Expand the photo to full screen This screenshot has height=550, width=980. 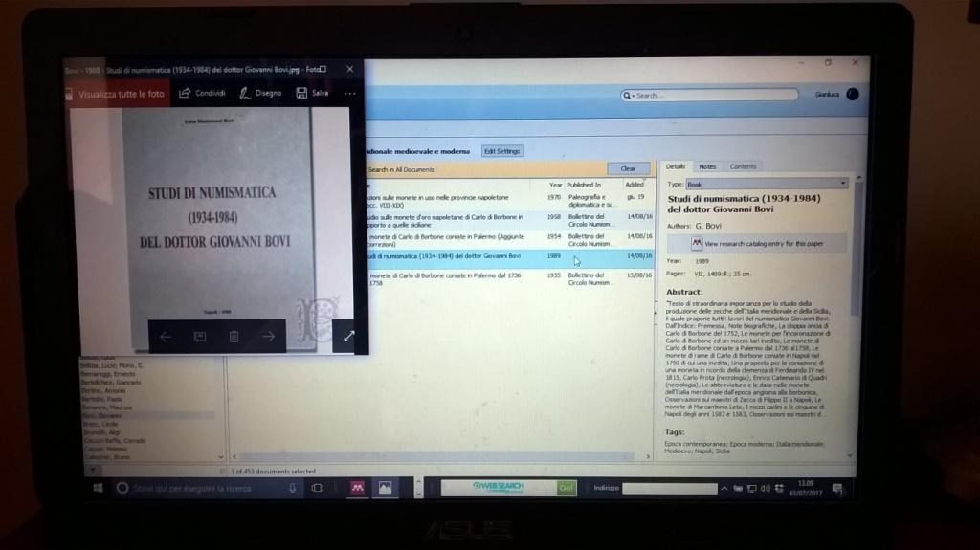coord(349,336)
